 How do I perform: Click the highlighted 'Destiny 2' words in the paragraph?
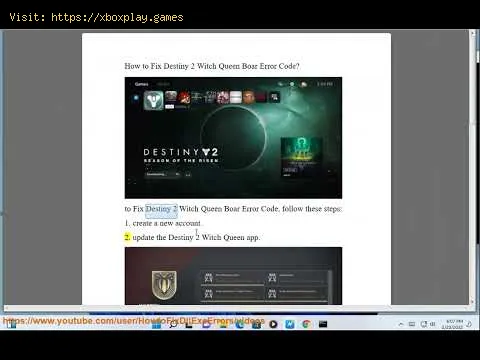pos(161,209)
